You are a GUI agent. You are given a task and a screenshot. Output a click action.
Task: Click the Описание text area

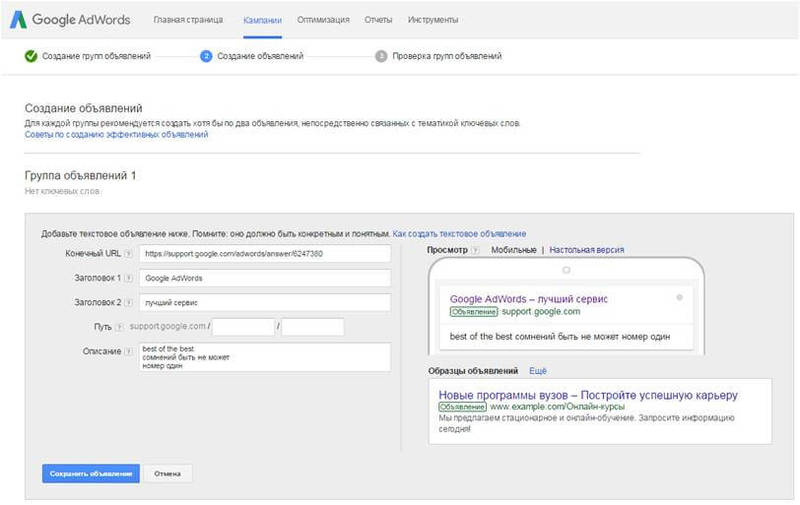point(264,357)
